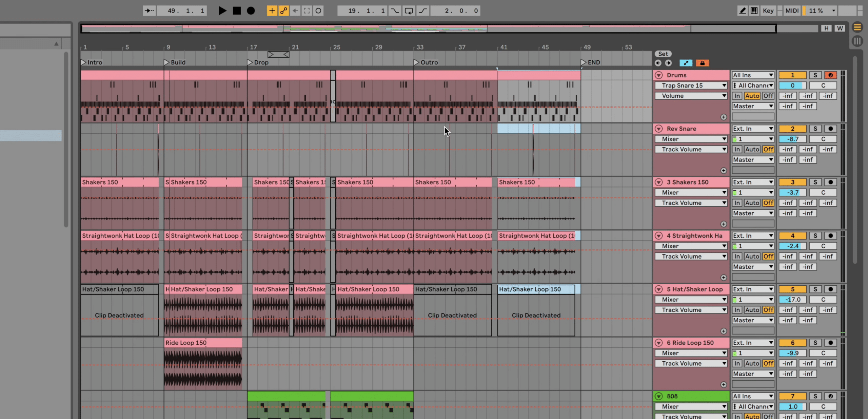Jump to Previous Locator arrow
The height and width of the screenshot is (419, 868).
point(658,63)
